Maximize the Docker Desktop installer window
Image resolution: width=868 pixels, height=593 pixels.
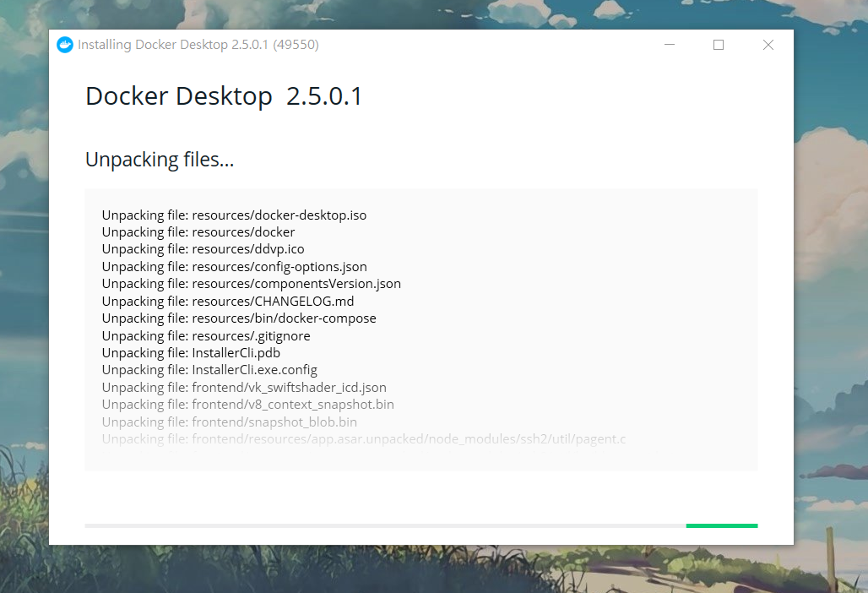click(x=719, y=45)
